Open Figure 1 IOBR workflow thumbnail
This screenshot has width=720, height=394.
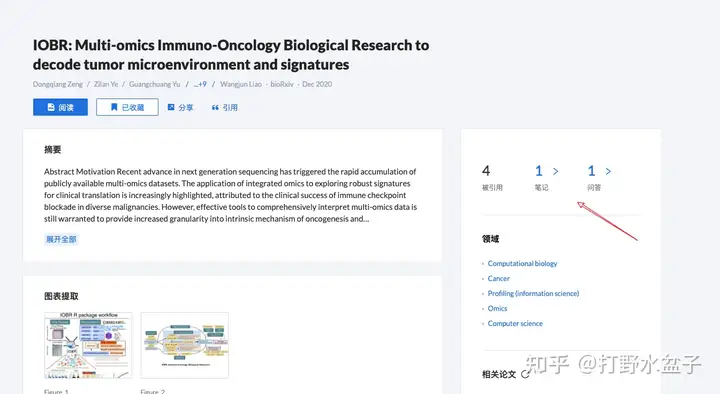pyautogui.click(x=88, y=345)
